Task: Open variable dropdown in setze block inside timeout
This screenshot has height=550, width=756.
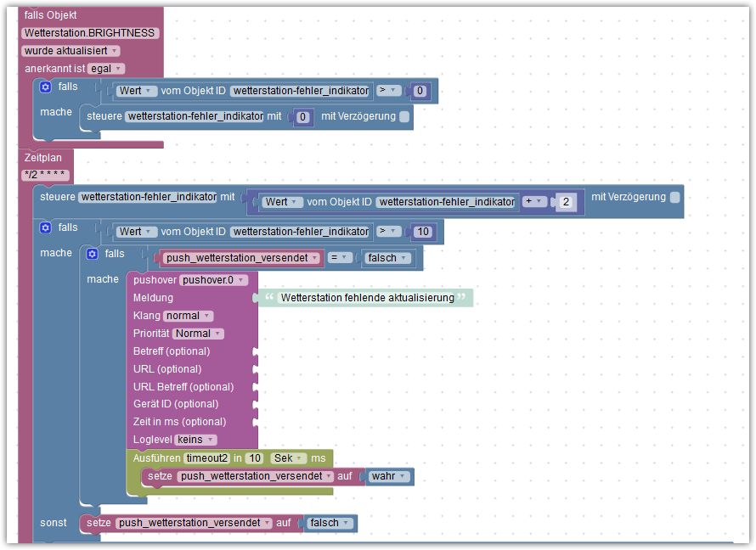Action: point(256,476)
